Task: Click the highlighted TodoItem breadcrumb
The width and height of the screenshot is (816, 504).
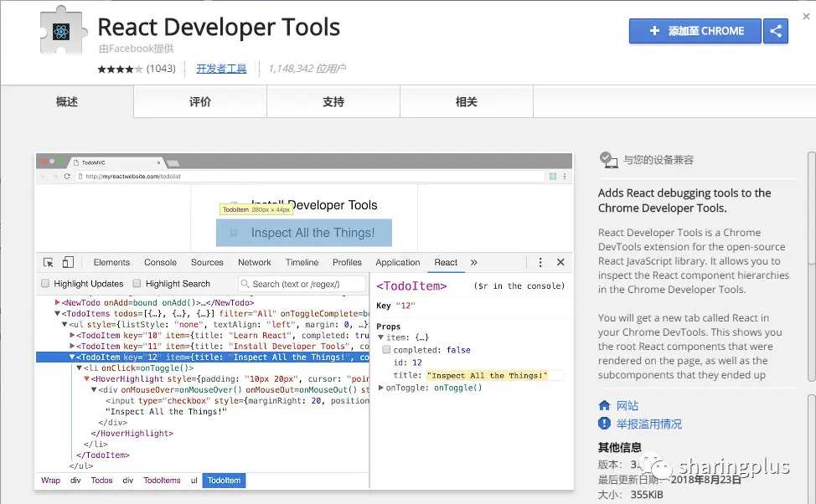Action: click(x=224, y=480)
